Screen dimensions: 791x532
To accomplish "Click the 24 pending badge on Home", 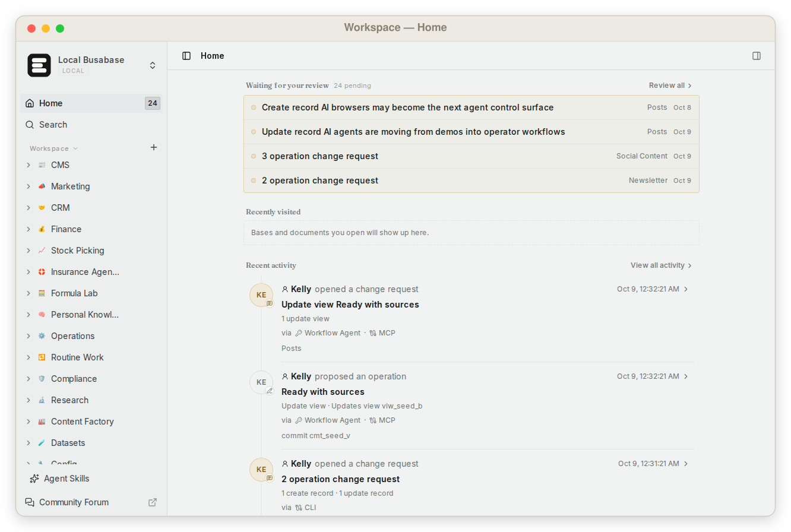I will (153, 103).
